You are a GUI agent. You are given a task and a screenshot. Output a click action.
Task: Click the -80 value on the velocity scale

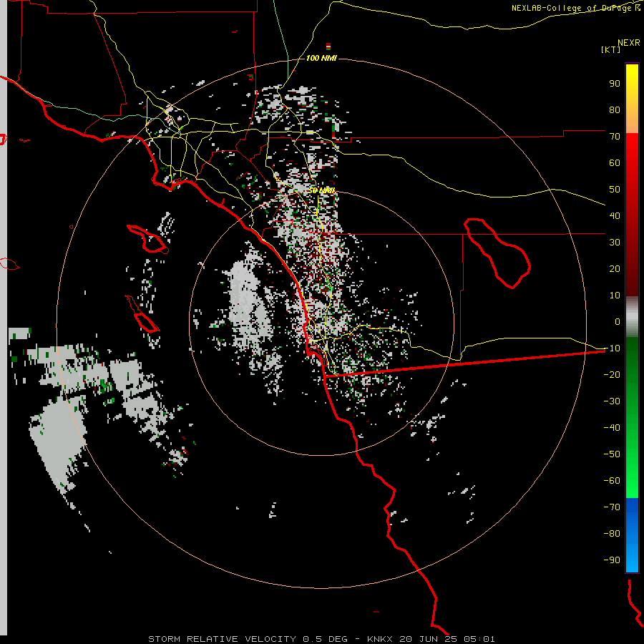click(612, 534)
